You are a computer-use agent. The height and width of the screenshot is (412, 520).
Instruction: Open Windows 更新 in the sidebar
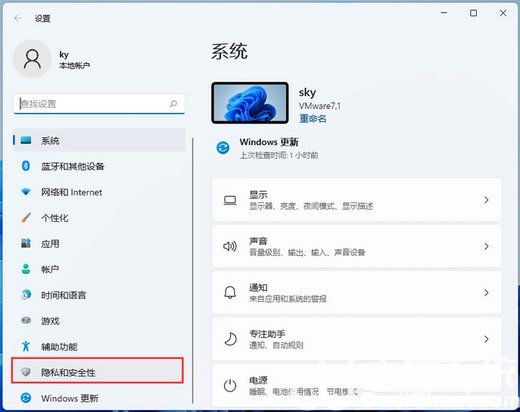point(99,398)
